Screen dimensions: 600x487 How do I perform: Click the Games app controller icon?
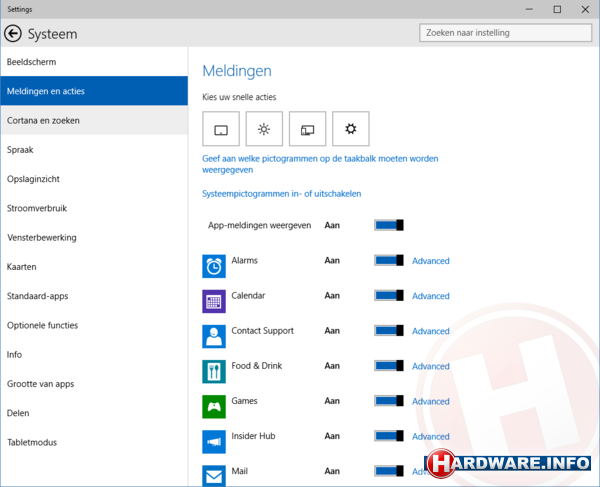tap(214, 406)
